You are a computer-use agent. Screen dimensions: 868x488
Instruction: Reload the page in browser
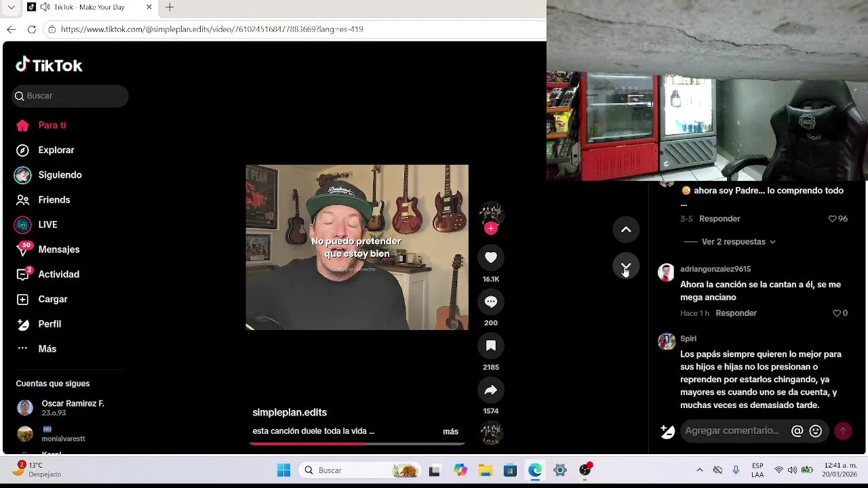[31, 29]
